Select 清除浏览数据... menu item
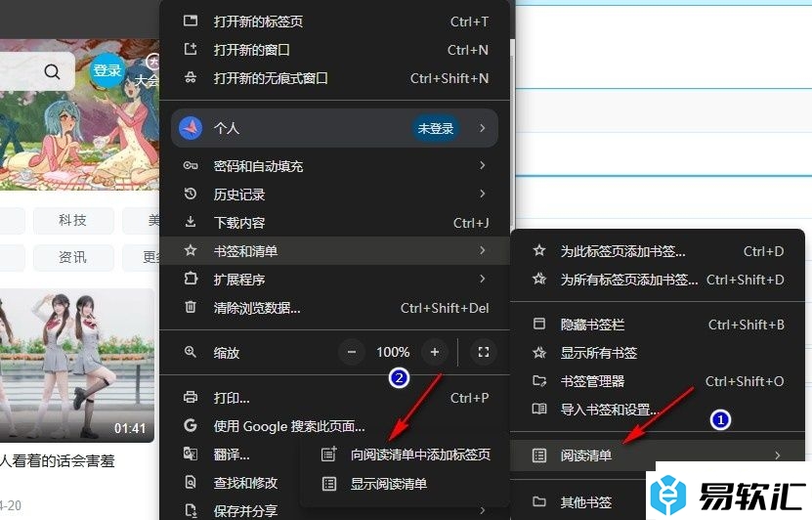 (x=334, y=308)
